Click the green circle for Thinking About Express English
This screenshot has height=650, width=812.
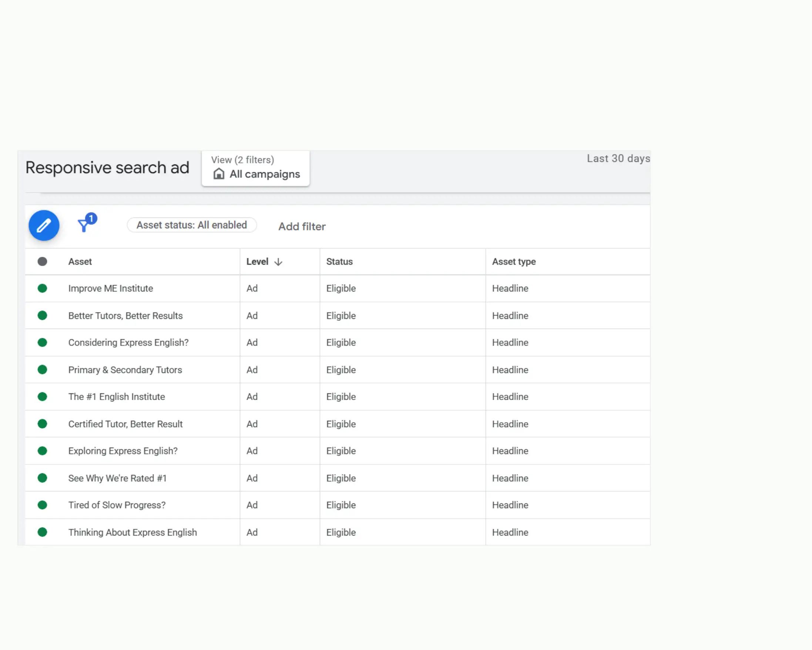(42, 532)
